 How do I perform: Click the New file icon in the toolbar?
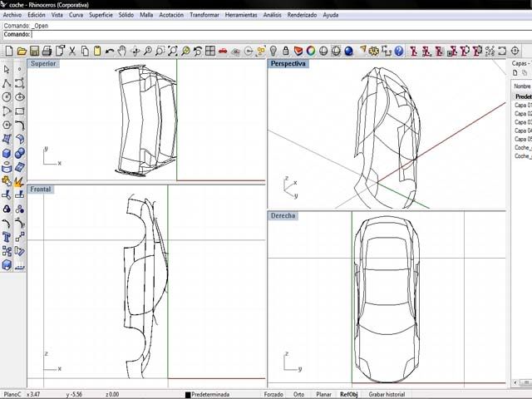[8, 51]
